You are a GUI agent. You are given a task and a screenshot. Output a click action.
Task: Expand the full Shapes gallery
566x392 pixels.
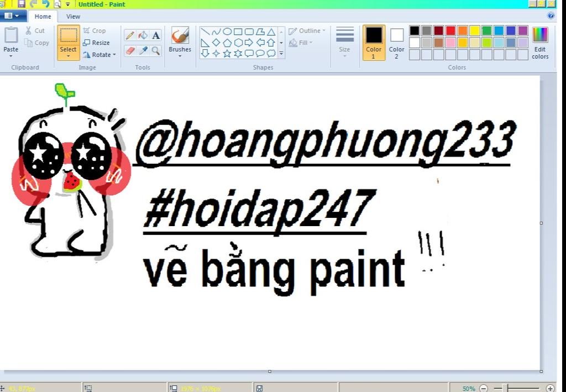point(281,54)
